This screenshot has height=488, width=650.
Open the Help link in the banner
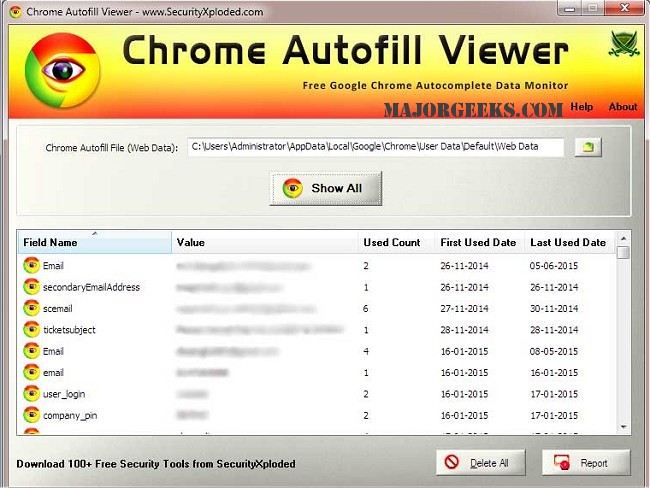click(582, 107)
